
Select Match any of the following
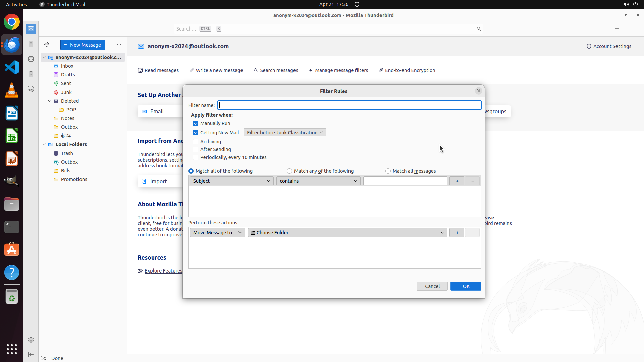[x=289, y=171]
